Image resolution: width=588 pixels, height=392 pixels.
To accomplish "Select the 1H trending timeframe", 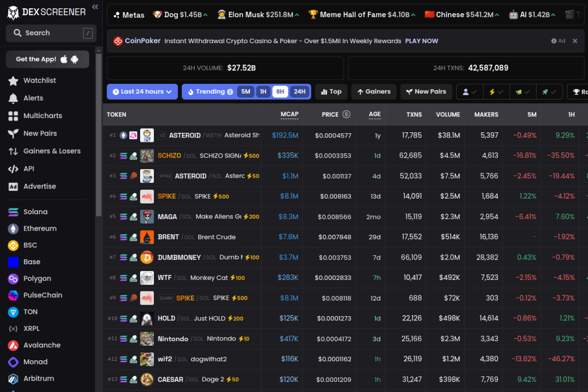I will click(263, 92).
